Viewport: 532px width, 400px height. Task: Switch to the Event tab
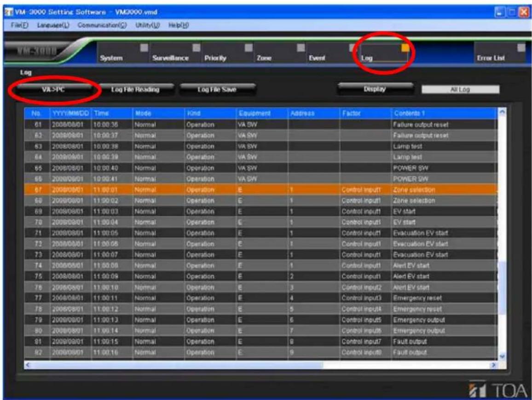[x=331, y=52]
